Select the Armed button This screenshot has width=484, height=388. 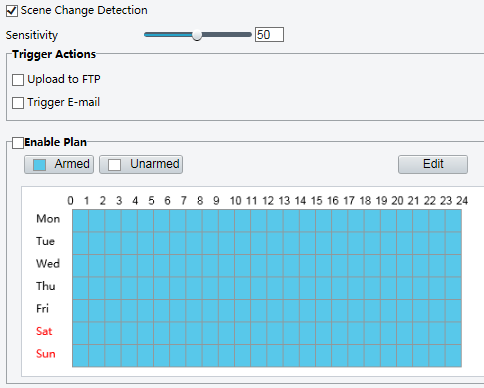[59, 164]
